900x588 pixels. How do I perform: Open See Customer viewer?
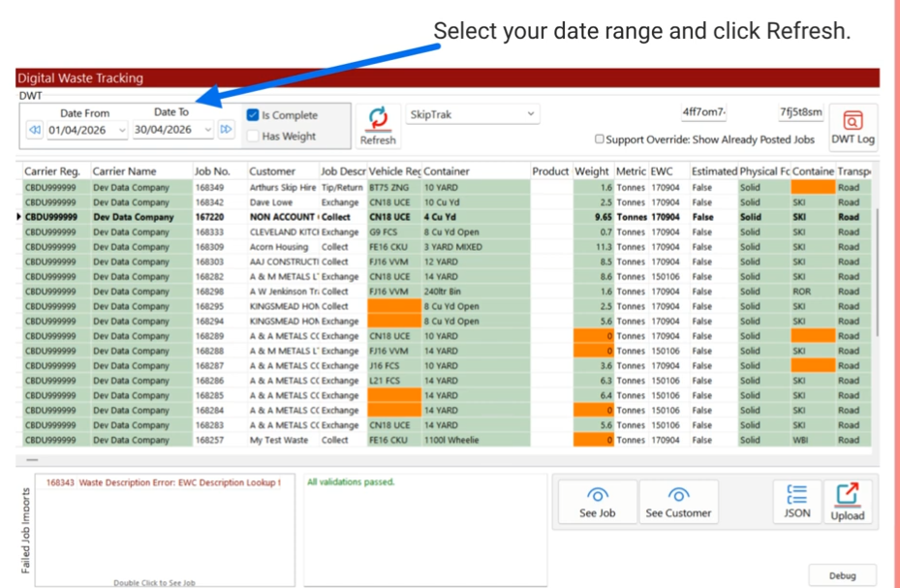click(678, 502)
